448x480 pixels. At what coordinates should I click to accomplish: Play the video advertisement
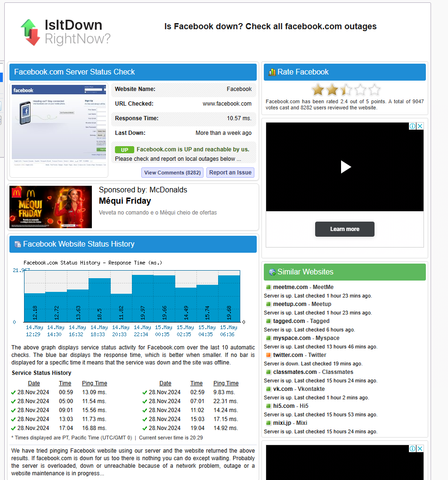[346, 167]
